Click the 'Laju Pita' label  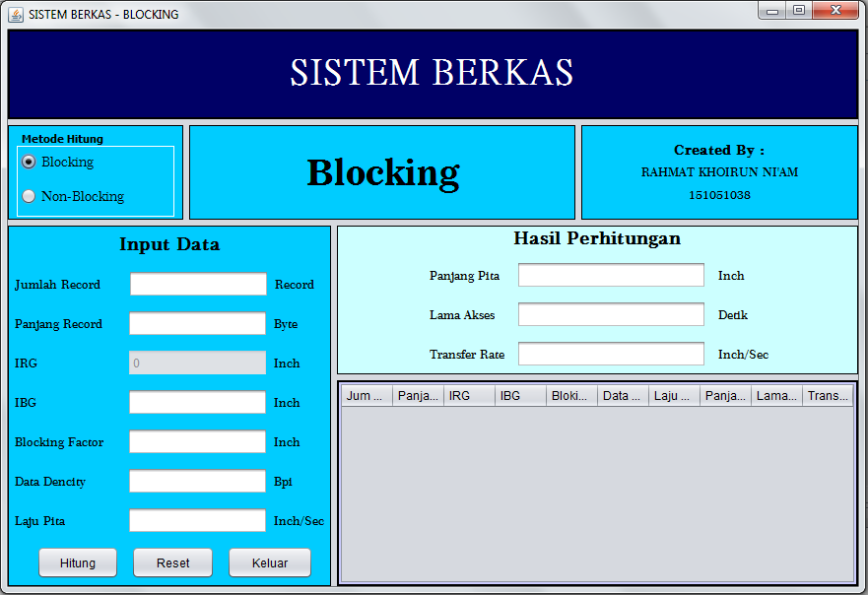pos(39,521)
